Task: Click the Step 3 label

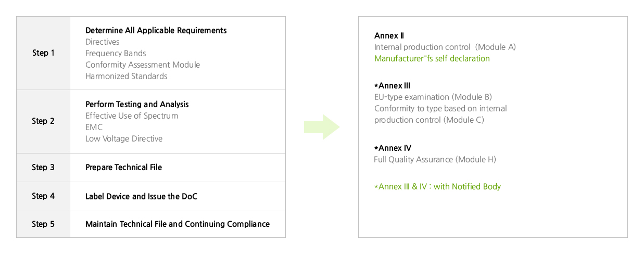Action: [43, 168]
